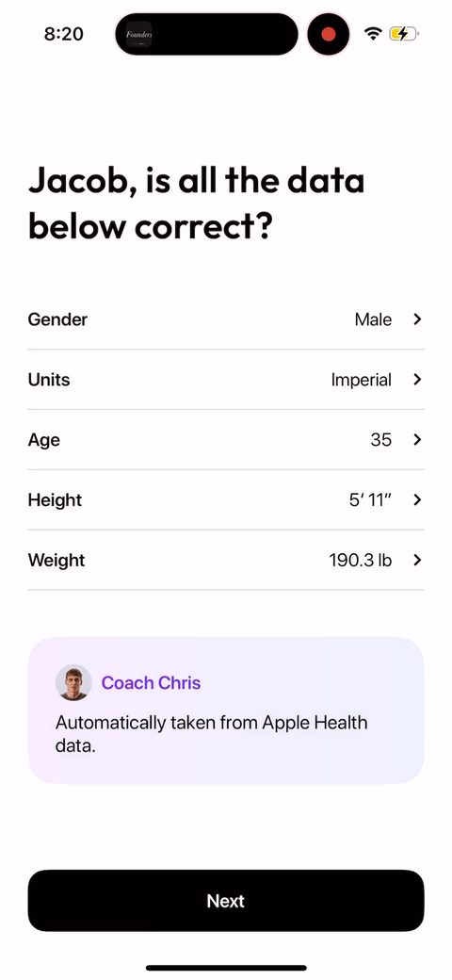Edit the age value 35
This screenshot has width=452, height=980.
[x=380, y=440]
